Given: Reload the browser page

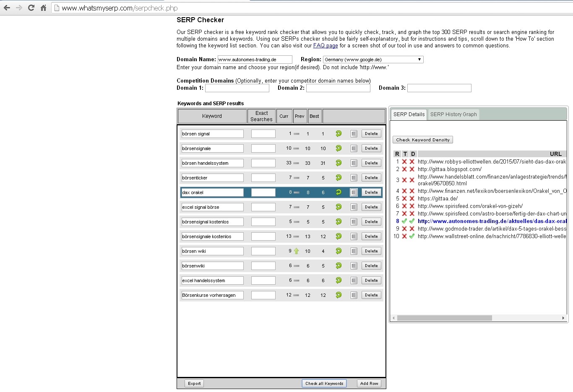Looking at the screenshot, I should point(31,8).
